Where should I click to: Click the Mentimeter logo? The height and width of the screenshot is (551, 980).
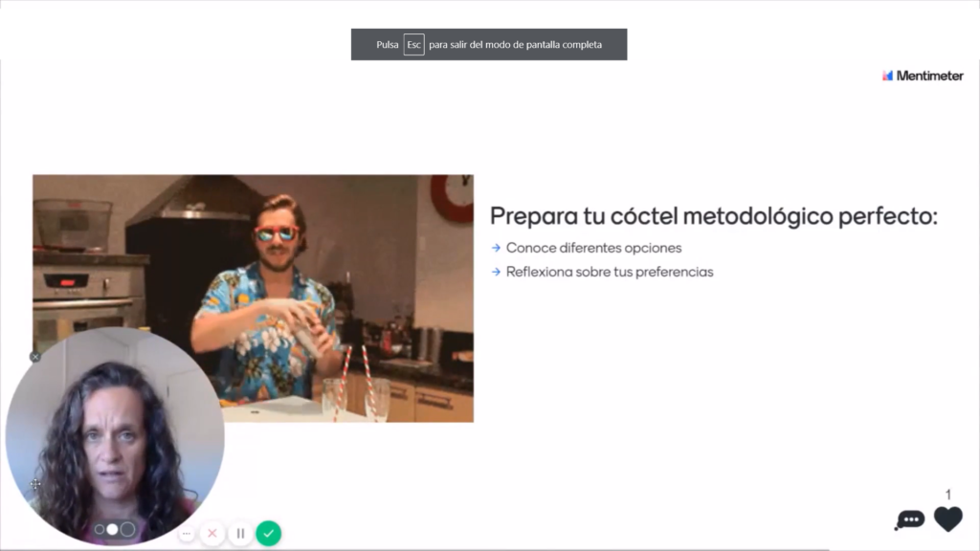(x=923, y=76)
